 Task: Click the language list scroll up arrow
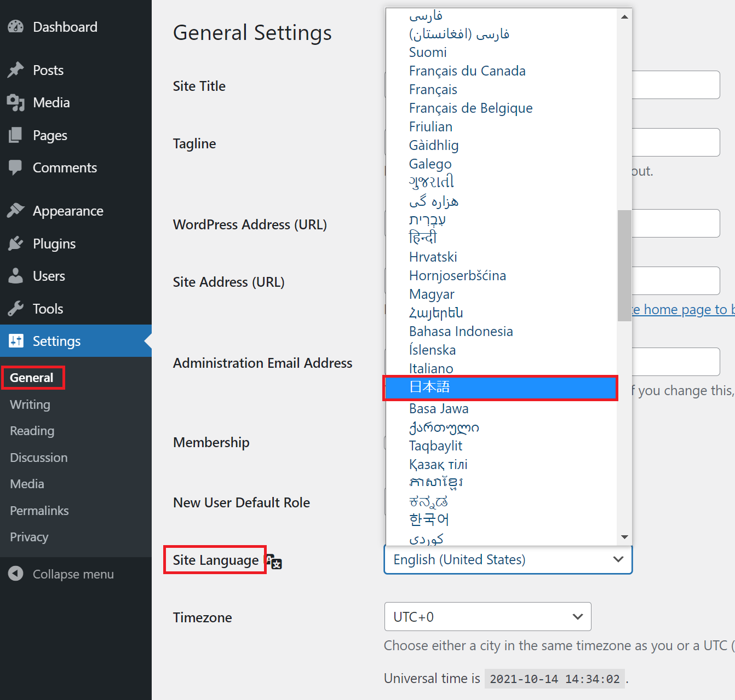pos(624,16)
